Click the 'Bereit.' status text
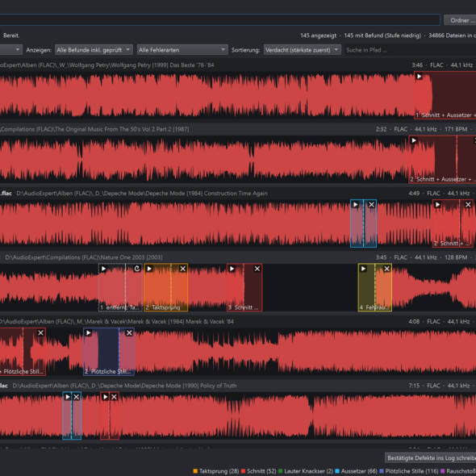 pos(11,35)
